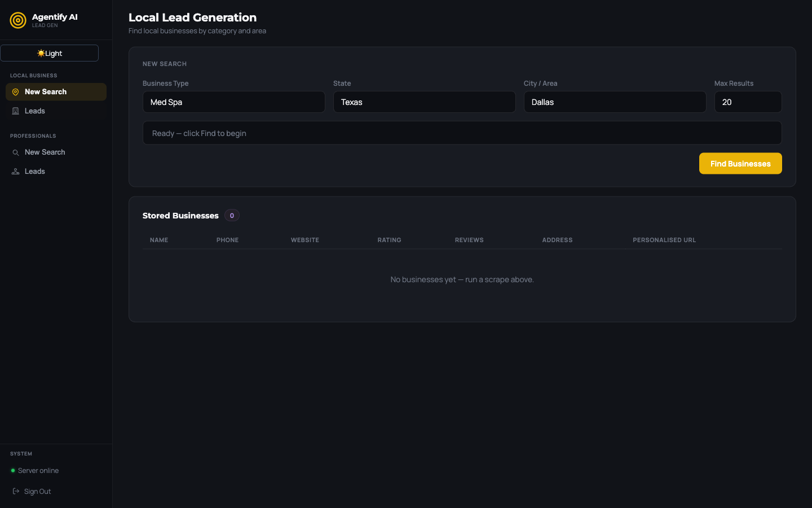
Task: Click the people icon next to Professionals Leads
Action: coord(15,171)
